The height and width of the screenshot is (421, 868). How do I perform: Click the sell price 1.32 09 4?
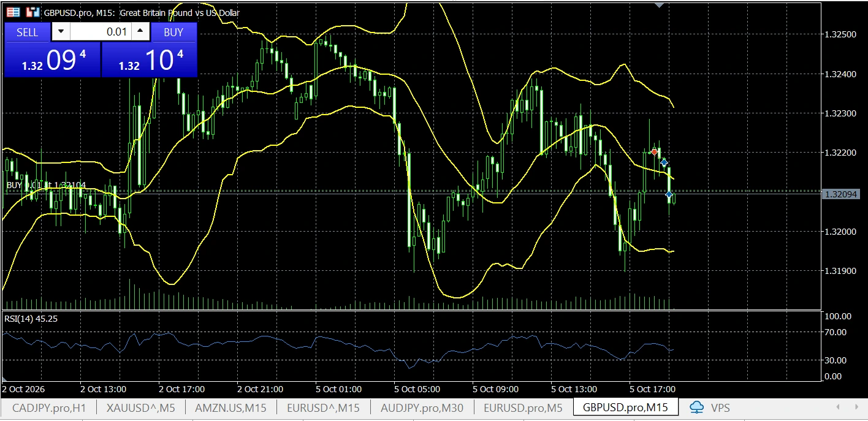(x=52, y=61)
